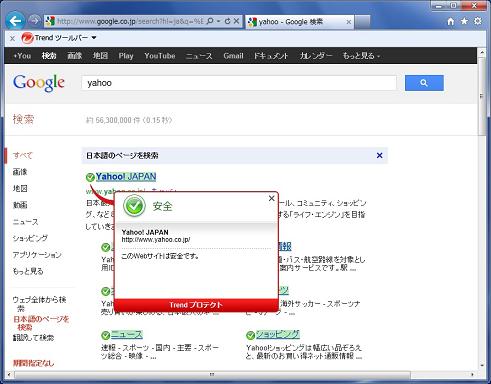This screenshot has width=491, height=384.
Task: Click the browser back arrow button
Action: tap(15, 21)
